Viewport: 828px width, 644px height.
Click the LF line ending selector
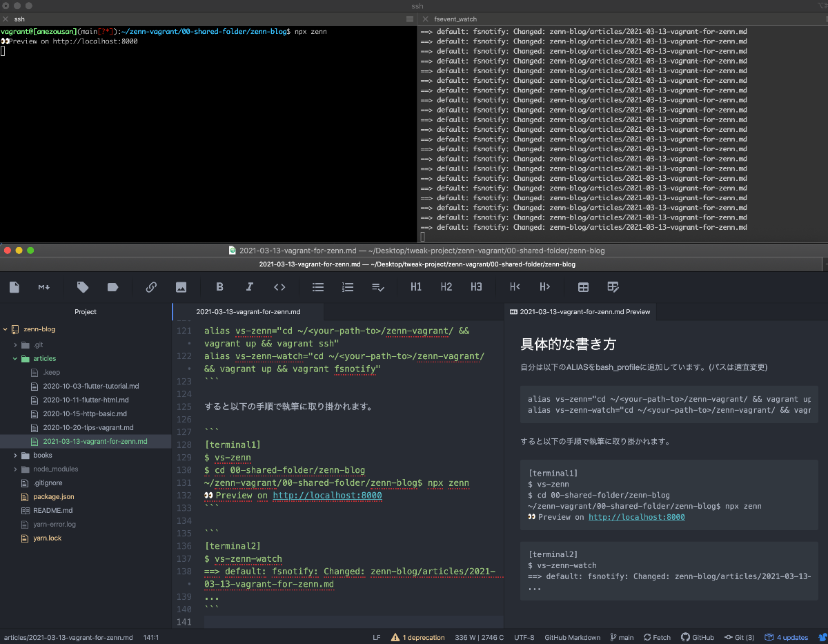(377, 637)
